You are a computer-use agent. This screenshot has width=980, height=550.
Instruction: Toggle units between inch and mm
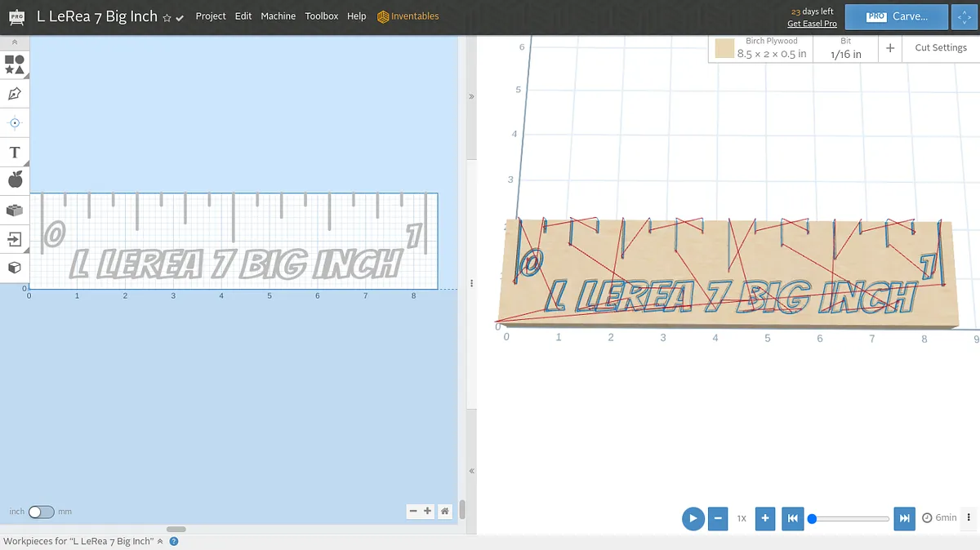click(41, 512)
